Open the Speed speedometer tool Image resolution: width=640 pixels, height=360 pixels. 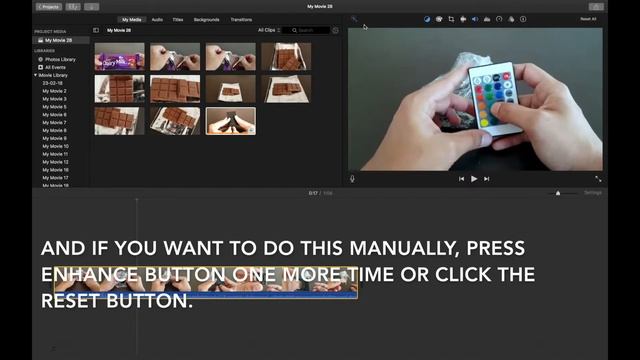click(499, 19)
